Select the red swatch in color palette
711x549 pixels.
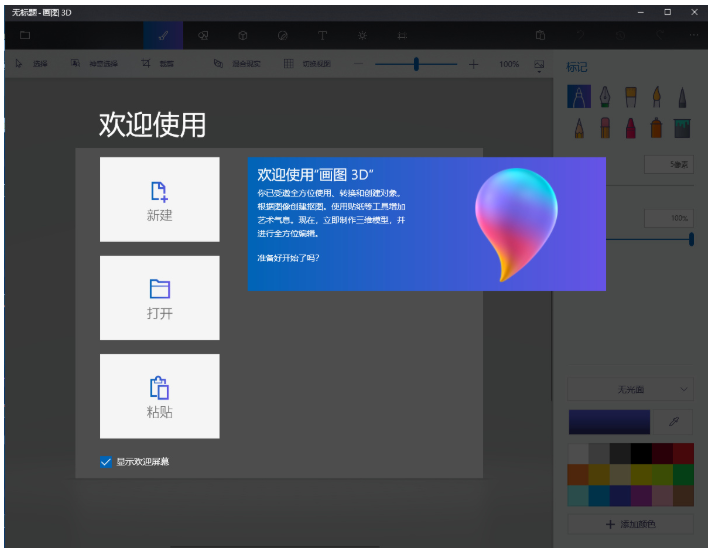682,453
